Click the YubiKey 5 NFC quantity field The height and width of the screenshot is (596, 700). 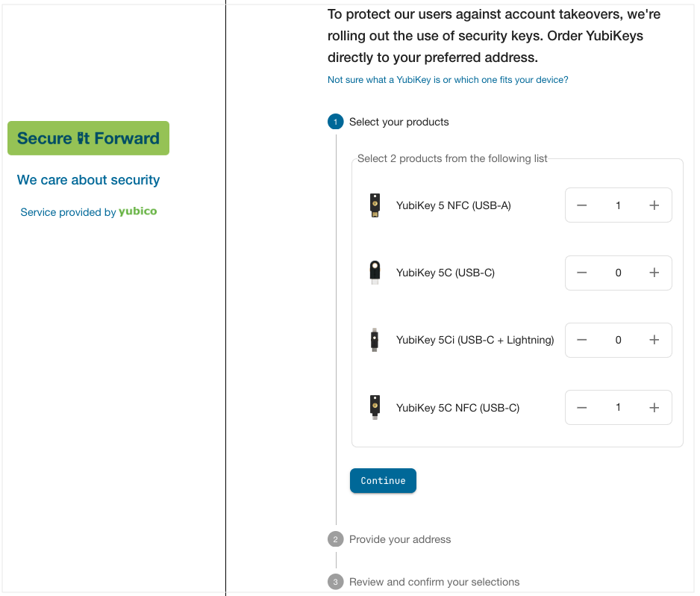tap(618, 205)
